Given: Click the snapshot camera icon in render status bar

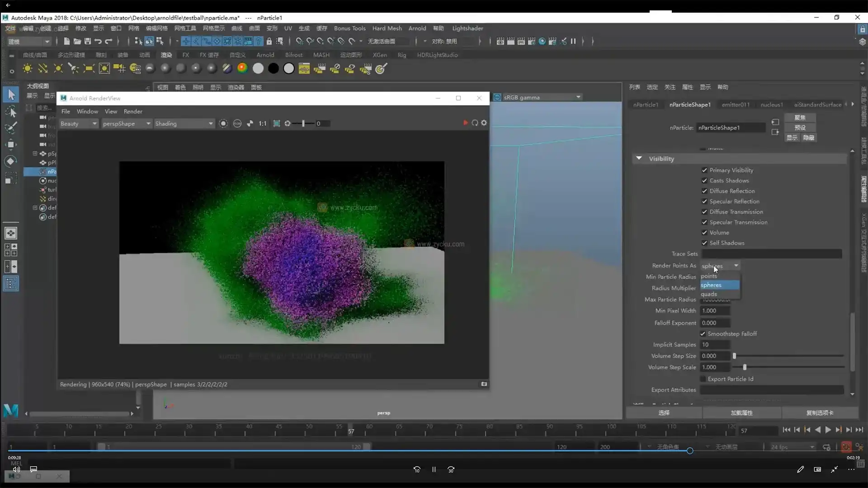Looking at the screenshot, I should pyautogui.click(x=484, y=384).
